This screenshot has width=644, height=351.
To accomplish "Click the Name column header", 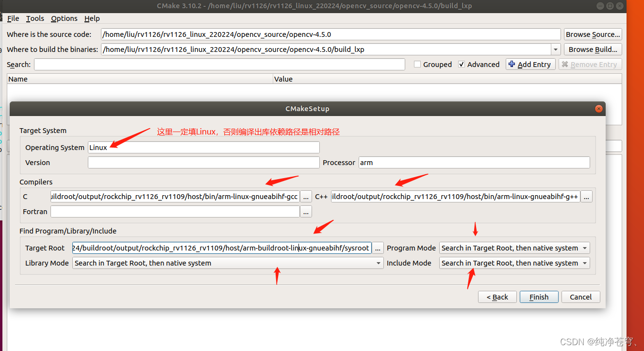I will 140,79.
